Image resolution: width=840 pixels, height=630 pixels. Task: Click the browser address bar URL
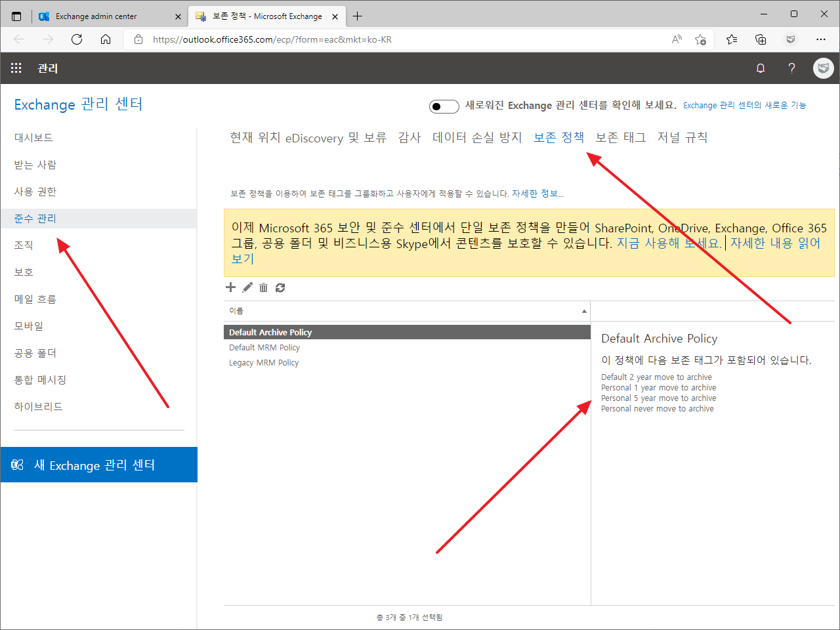pyautogui.click(x=272, y=39)
